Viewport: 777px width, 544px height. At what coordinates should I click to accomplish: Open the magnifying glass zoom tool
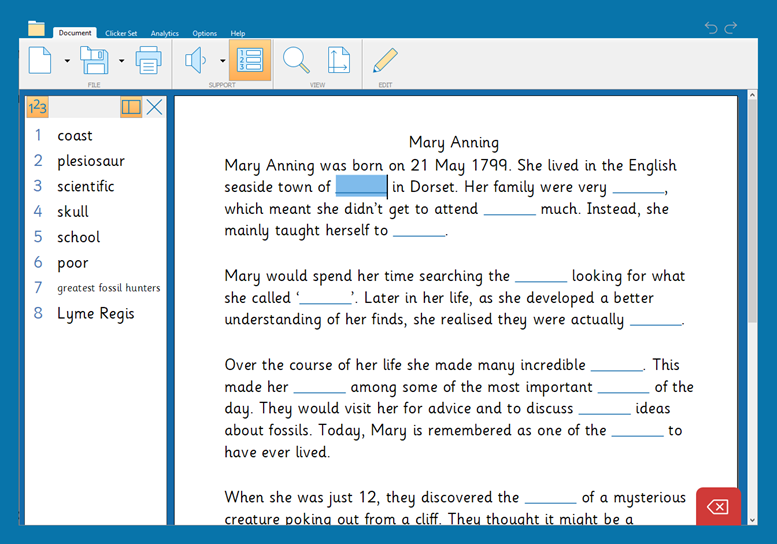click(x=296, y=61)
